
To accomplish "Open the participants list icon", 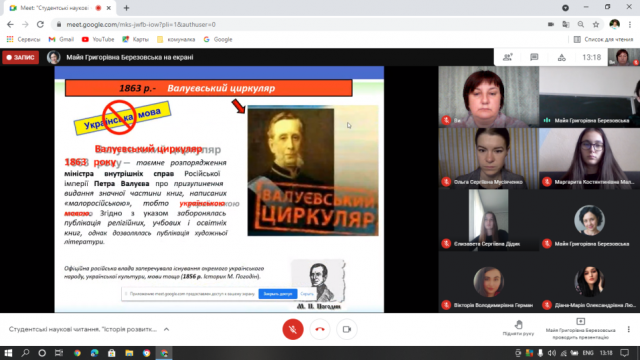I will pos(508,58).
